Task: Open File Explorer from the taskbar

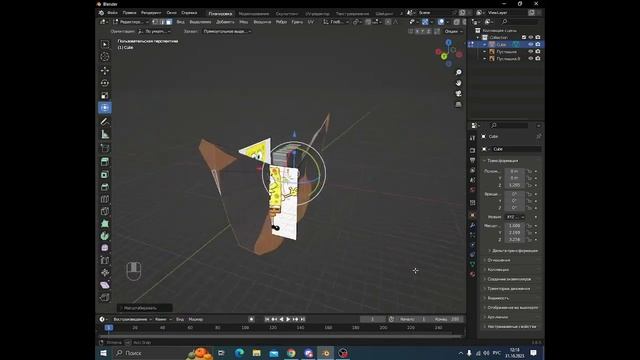Action: (256, 353)
